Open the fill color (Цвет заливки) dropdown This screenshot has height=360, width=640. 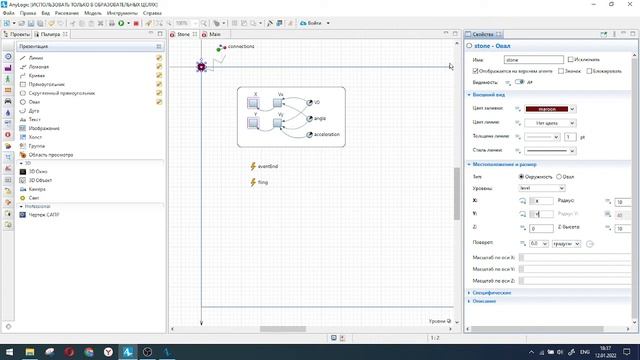pos(572,109)
